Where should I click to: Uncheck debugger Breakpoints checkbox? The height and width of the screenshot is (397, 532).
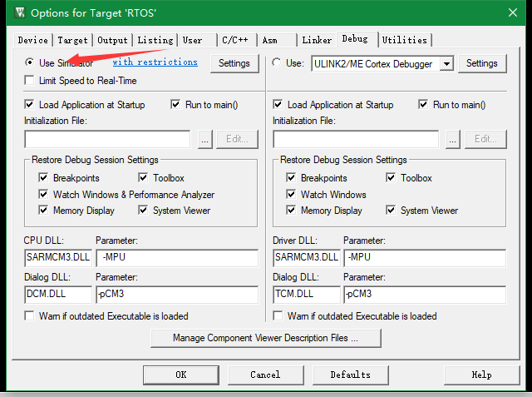click(x=291, y=177)
